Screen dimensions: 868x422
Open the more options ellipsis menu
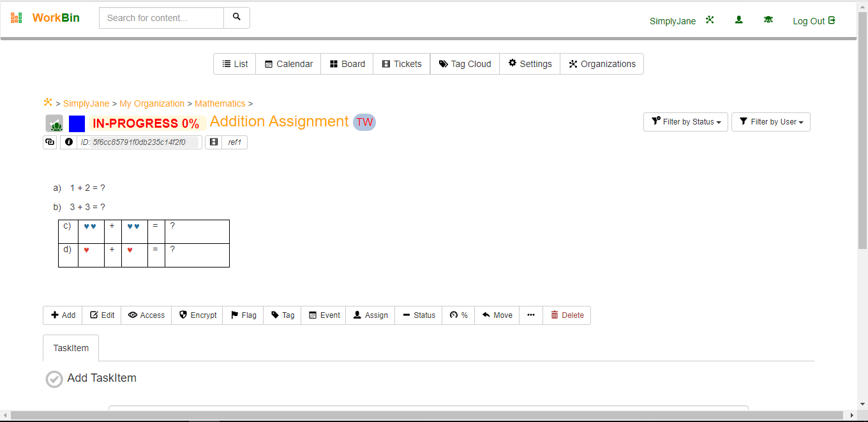tap(531, 315)
